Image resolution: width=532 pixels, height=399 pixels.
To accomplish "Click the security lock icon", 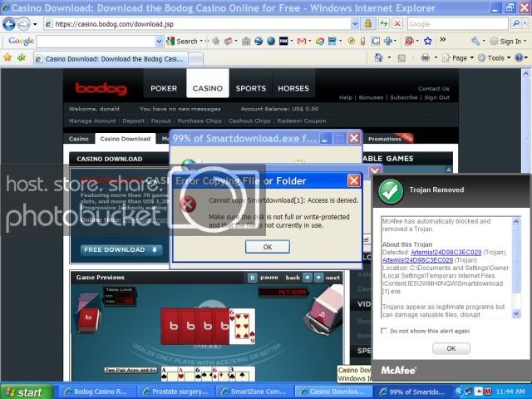I will 368,24.
